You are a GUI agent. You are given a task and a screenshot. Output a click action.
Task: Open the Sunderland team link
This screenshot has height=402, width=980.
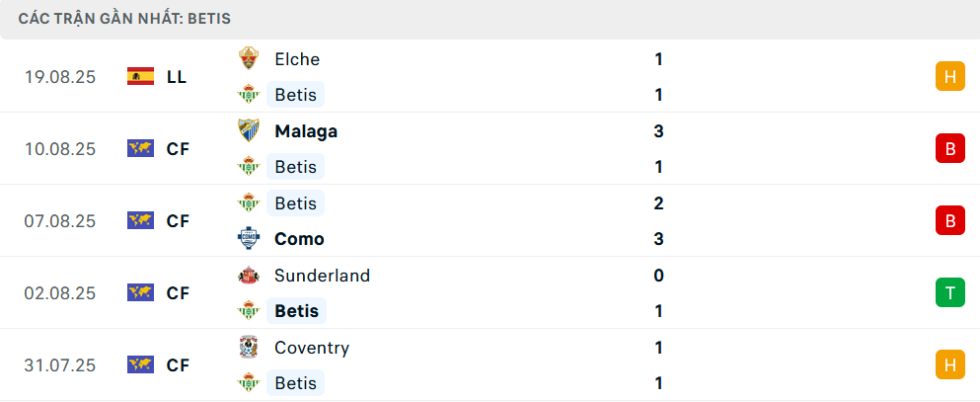(x=322, y=276)
